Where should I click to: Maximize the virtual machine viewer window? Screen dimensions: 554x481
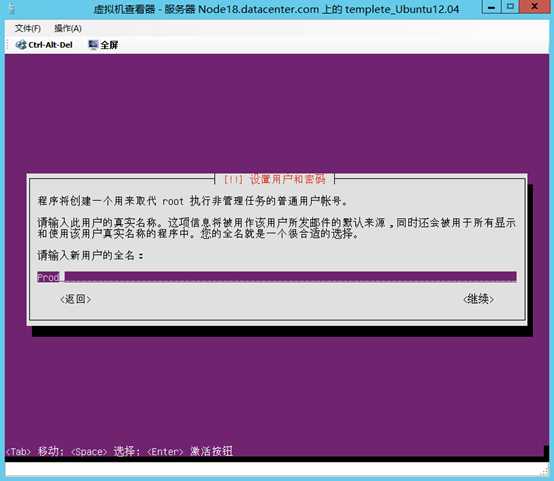[510, 7]
